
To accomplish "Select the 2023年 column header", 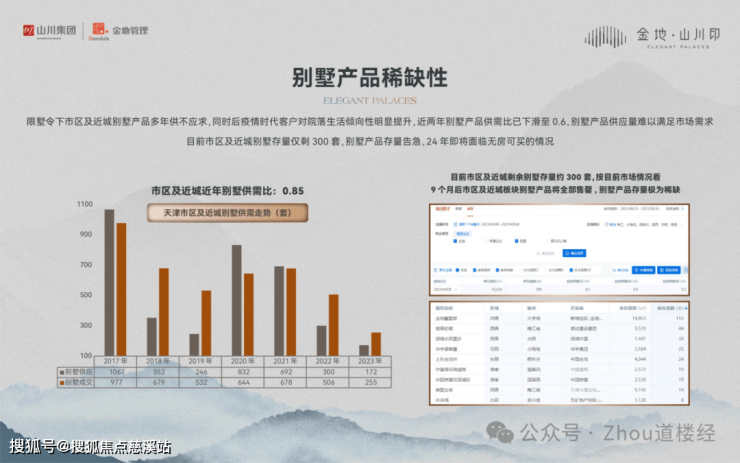I will (370, 361).
